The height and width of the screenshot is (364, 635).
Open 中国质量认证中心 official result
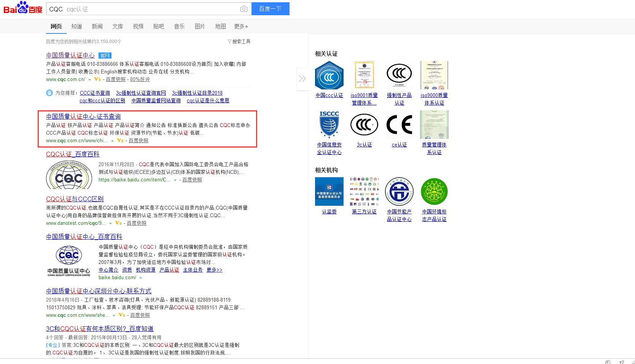70,55
